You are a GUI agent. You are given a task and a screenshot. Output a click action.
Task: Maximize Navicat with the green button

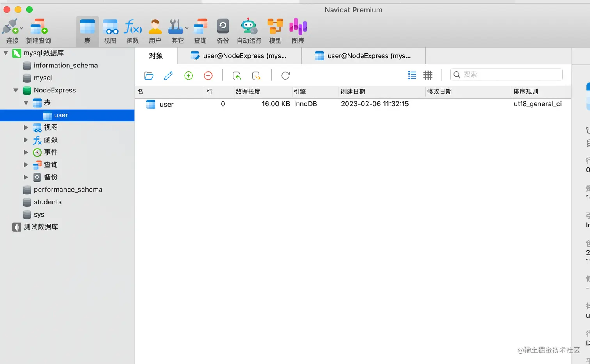(x=29, y=9)
